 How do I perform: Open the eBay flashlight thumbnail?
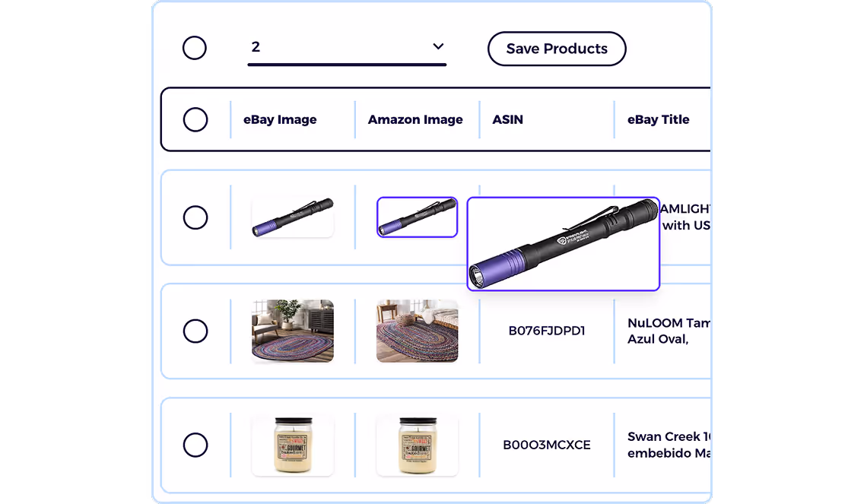click(x=293, y=217)
